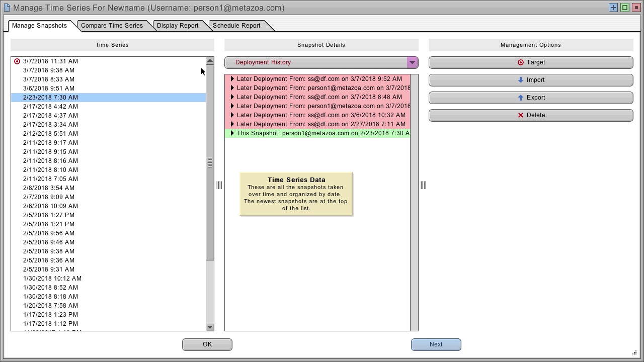
Task: Select snapshot 2/8/2018 3:54 AM
Action: tap(108, 188)
